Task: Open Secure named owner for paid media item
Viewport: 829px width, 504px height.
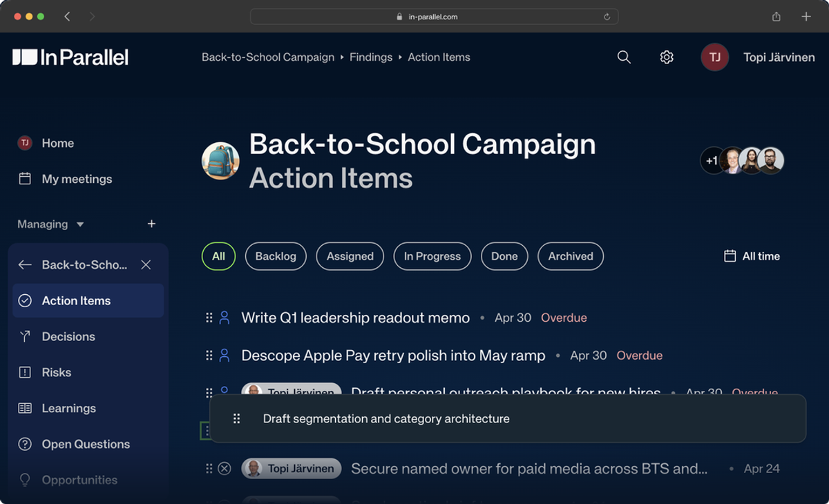Action: pos(529,468)
